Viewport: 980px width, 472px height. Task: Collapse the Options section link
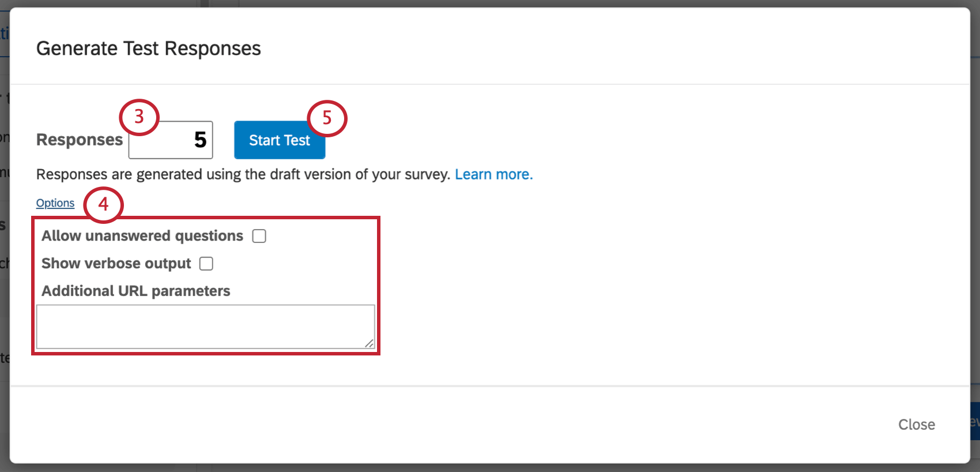[x=55, y=203]
